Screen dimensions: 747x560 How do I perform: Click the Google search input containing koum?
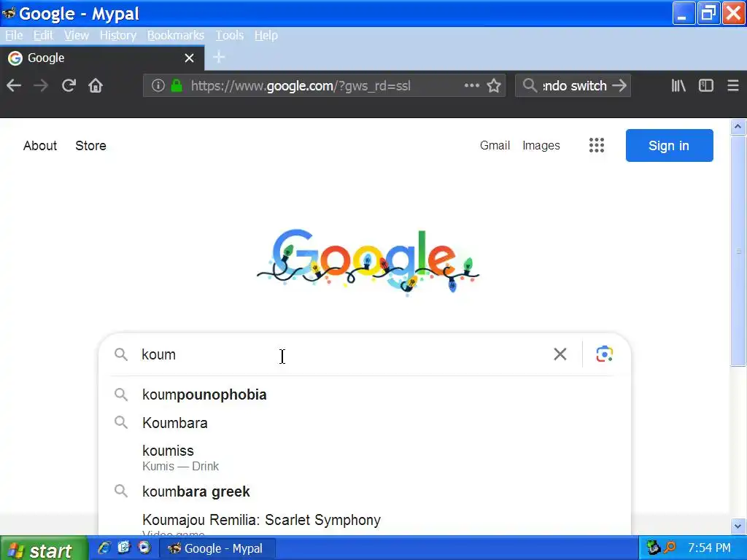(343, 354)
